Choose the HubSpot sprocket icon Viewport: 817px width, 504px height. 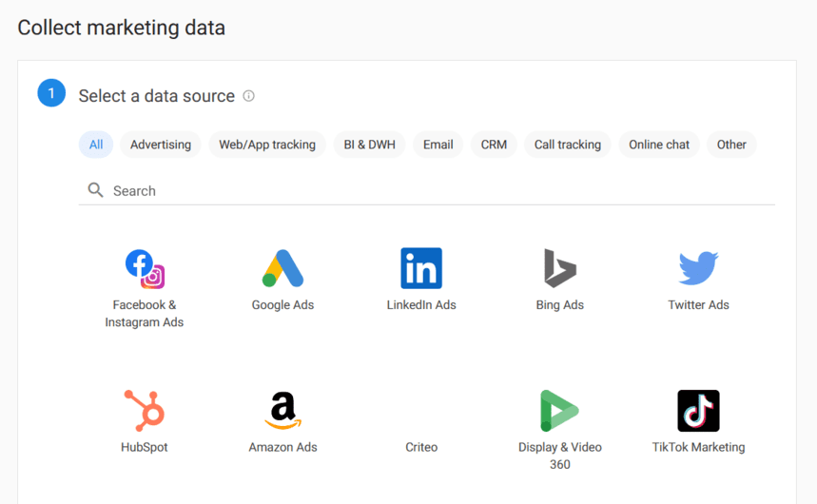145,411
